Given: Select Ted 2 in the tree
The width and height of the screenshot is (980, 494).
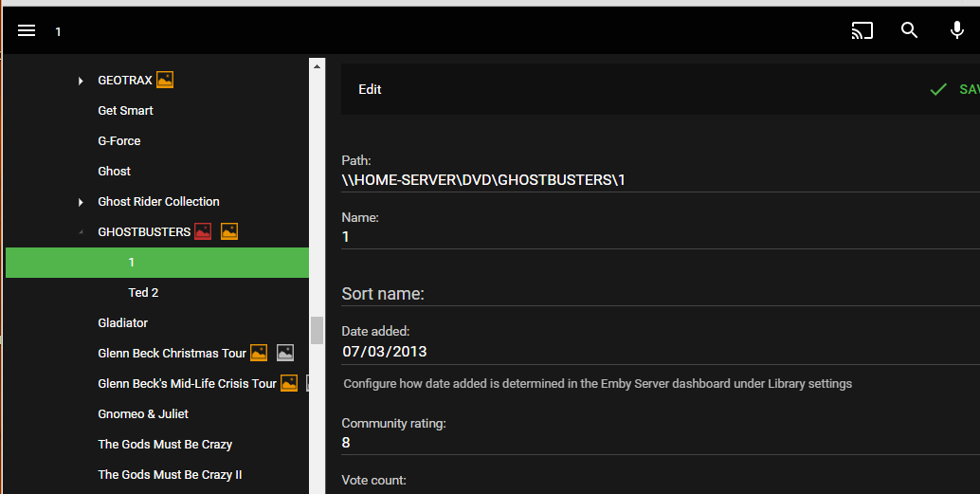Looking at the screenshot, I should [143, 292].
